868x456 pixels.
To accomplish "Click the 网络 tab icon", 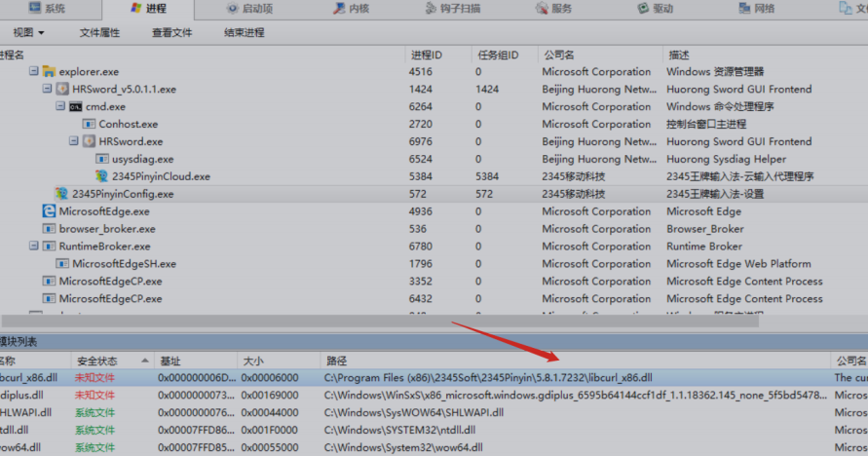I will click(744, 9).
